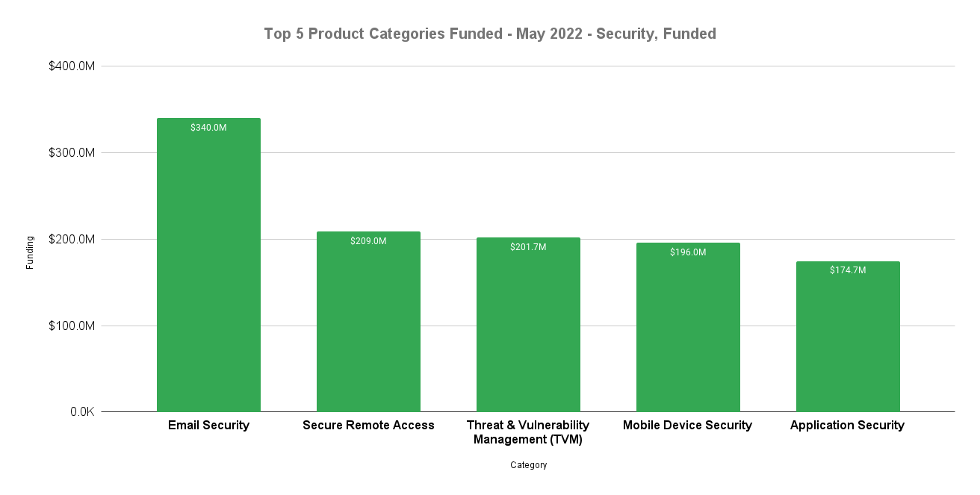Select the $400.0M y-axis tick label
The image size is (980, 495).
(x=72, y=66)
